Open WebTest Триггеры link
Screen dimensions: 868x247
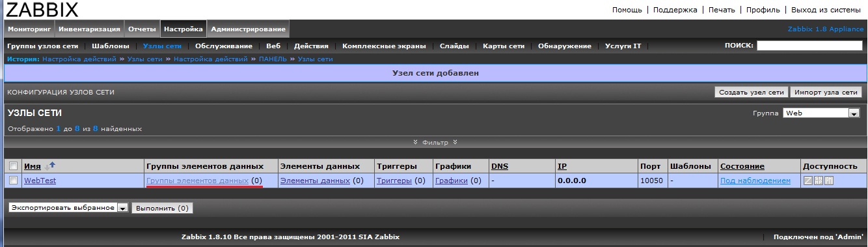[x=394, y=181]
